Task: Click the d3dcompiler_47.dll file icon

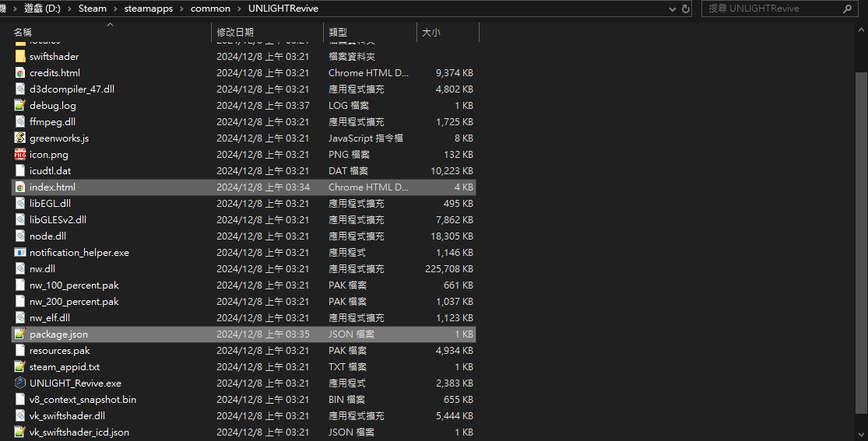Action: [x=20, y=89]
